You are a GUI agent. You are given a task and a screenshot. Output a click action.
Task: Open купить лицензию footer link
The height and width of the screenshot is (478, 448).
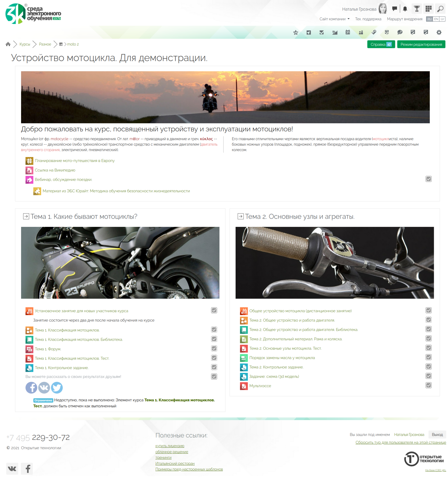click(170, 446)
